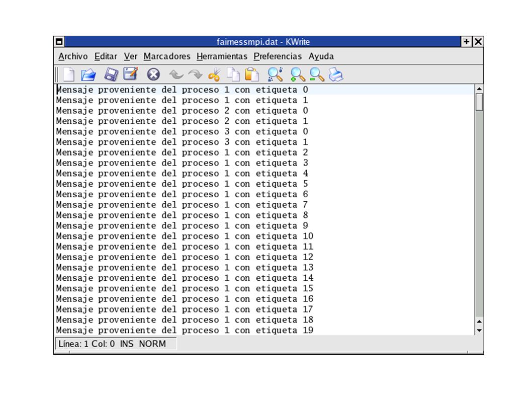Image resolution: width=532 pixels, height=399 pixels.
Task: Click line 'proceso 1 con etiqueta 2'
Action: [182, 152]
